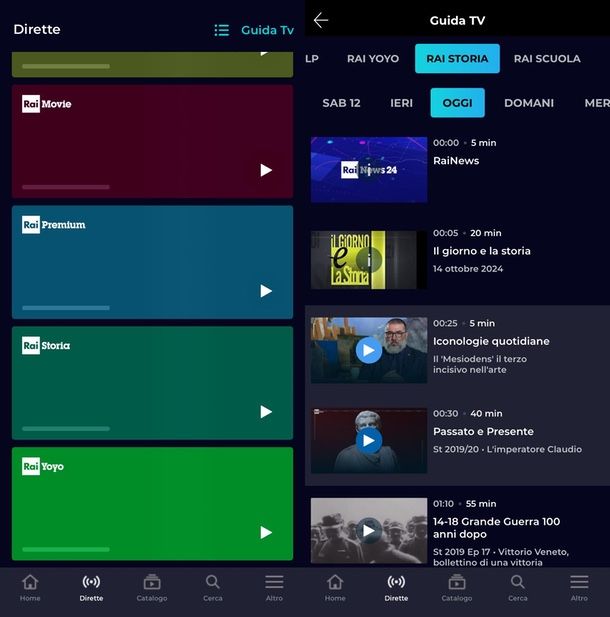Open the Passato e Presente title
The width and height of the screenshot is (610, 617).
pyautogui.click(x=483, y=431)
